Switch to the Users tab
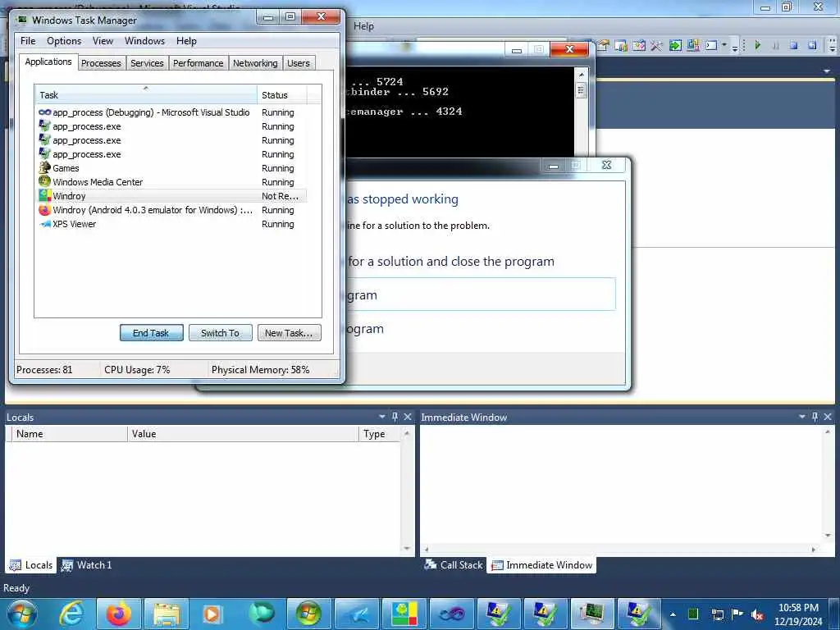The image size is (840, 630). 299,63
